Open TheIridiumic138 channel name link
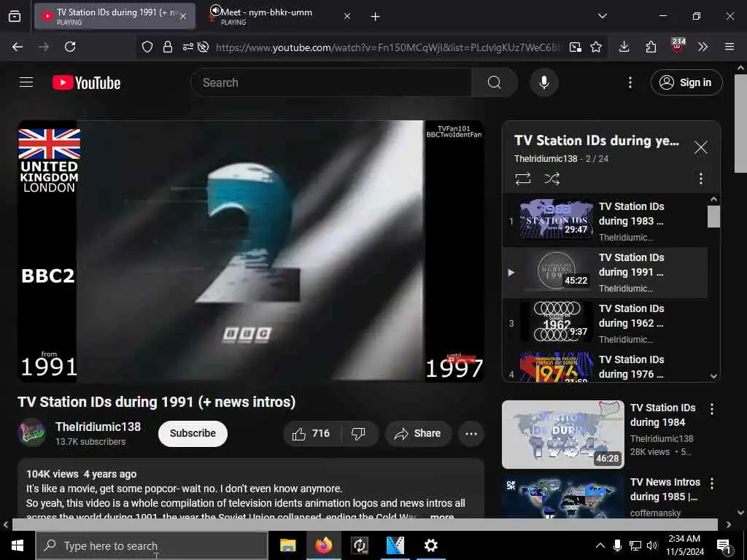Image resolution: width=747 pixels, height=560 pixels. pos(98,427)
